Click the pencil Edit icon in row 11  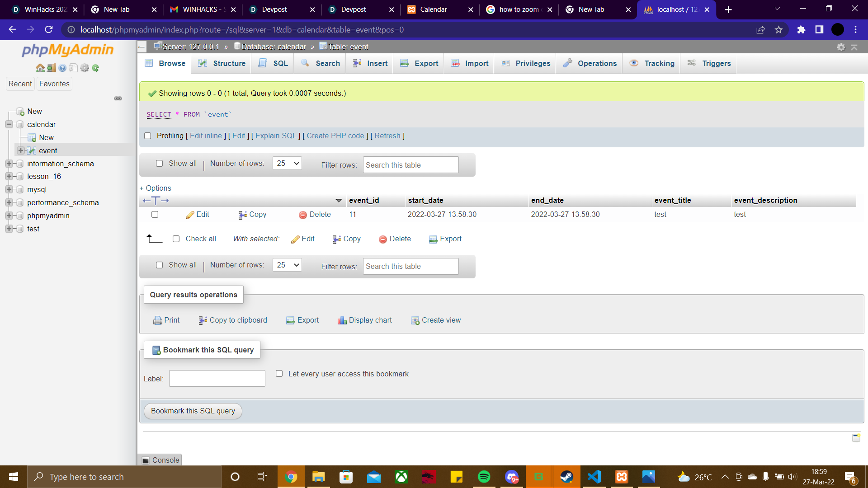[190, 215]
